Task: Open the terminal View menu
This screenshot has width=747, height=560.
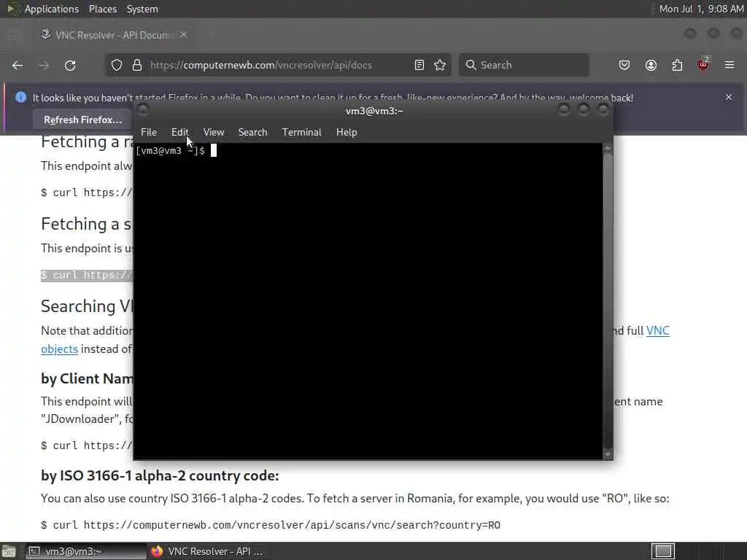Action: [x=214, y=133]
